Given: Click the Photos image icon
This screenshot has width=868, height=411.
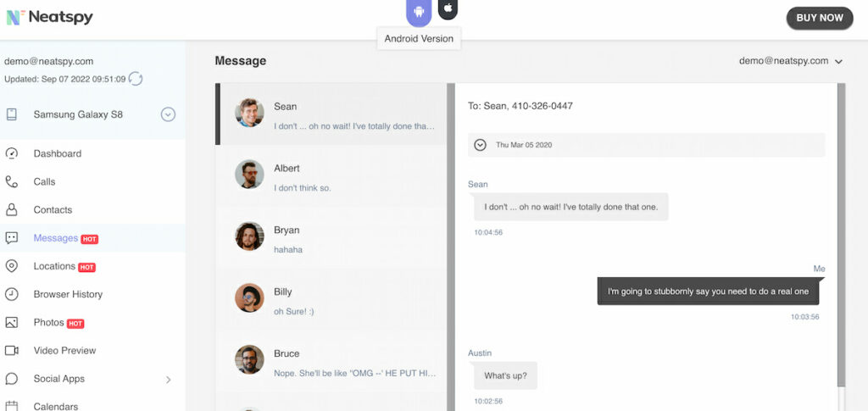Looking at the screenshot, I should (12, 323).
